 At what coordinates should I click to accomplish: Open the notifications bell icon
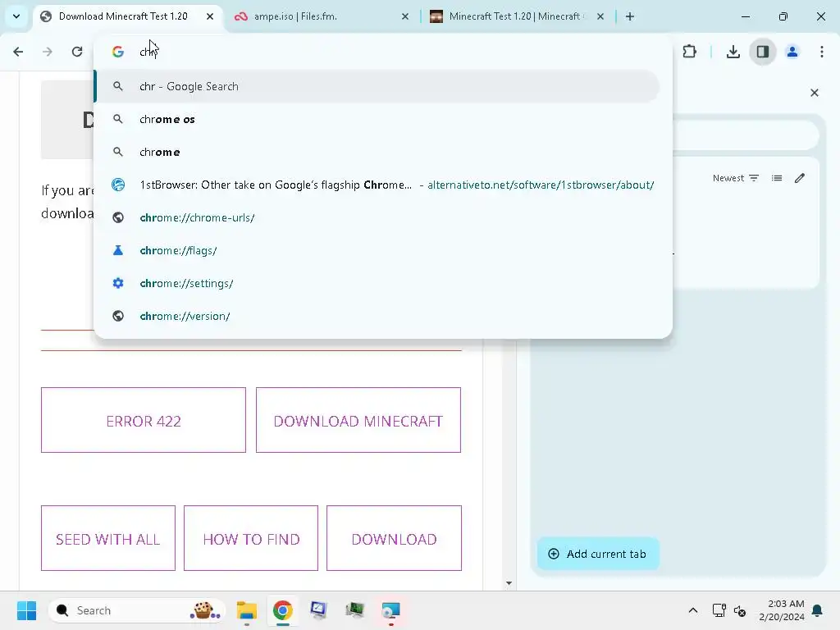click(818, 610)
